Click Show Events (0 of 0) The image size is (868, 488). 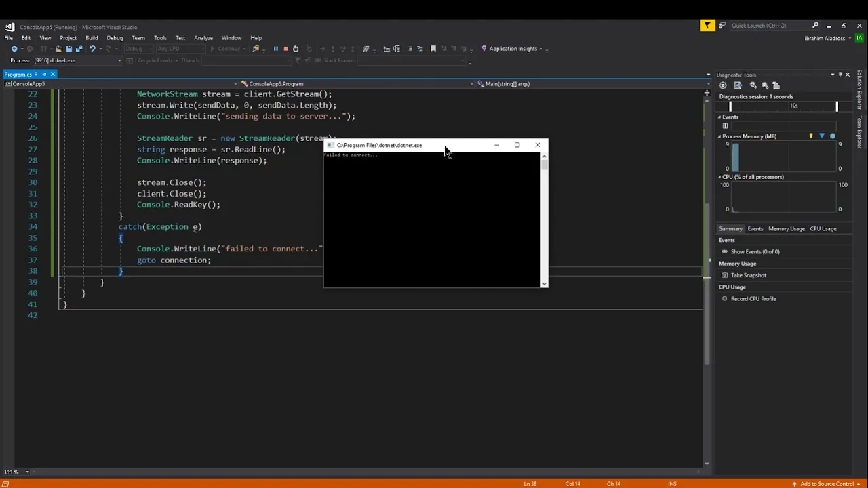(x=755, y=252)
